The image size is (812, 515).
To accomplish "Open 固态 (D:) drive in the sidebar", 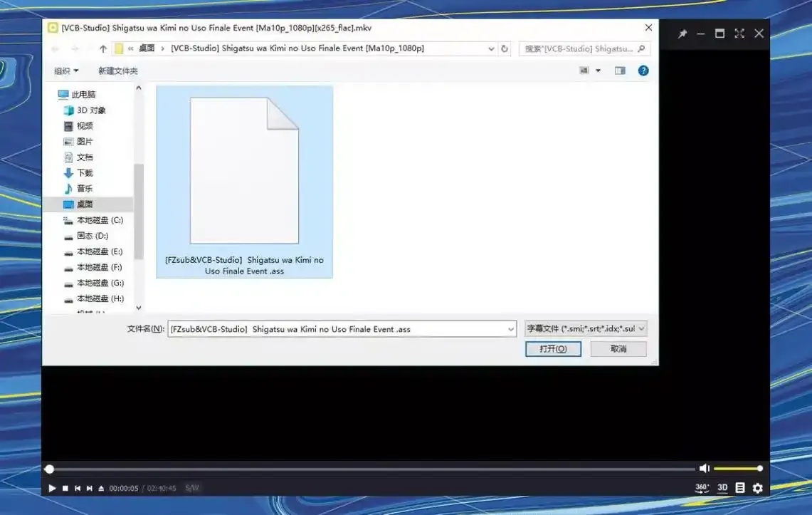I will pos(86,235).
